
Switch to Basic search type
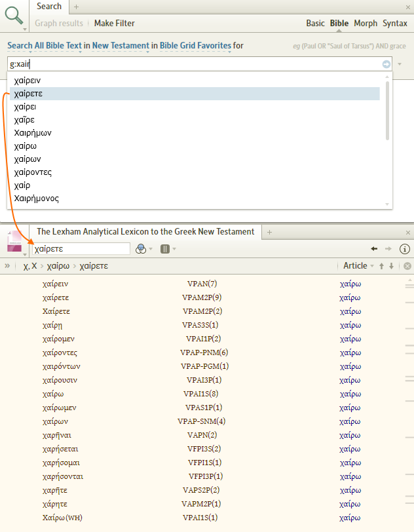click(x=315, y=23)
